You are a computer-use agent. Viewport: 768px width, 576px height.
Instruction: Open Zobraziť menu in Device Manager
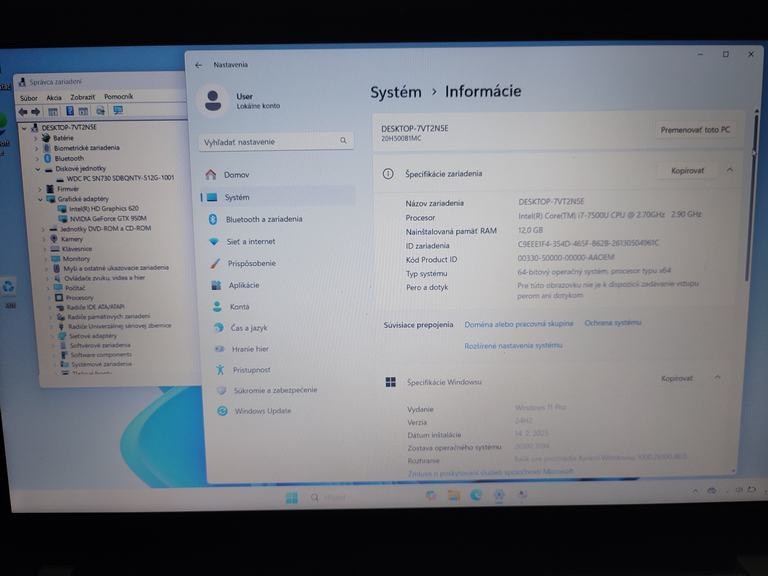point(83,97)
